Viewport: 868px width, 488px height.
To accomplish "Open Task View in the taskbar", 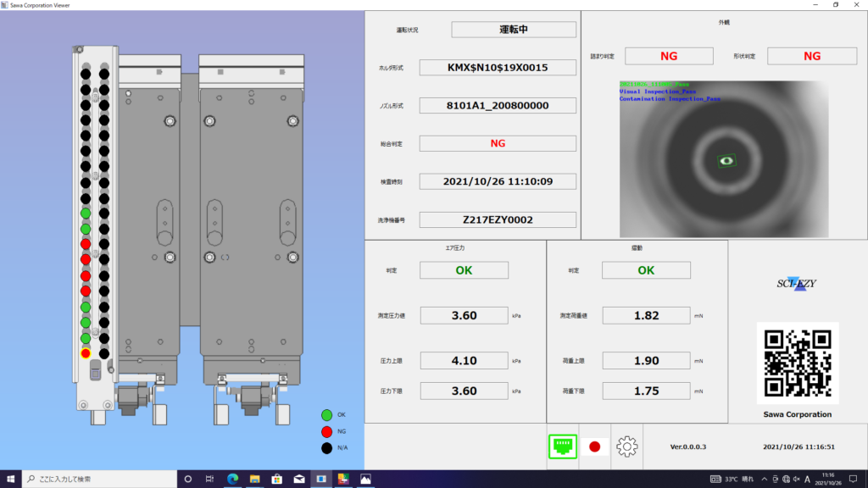I will pos(209,480).
